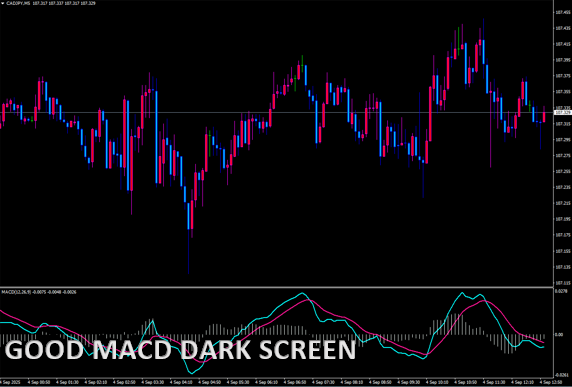Click the 4 Sep 01:30 time label

point(66,382)
